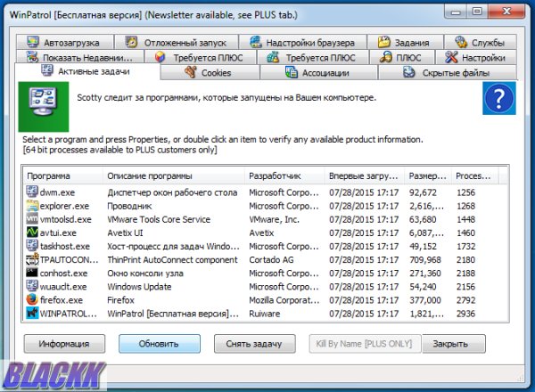The width and height of the screenshot is (535, 392).
Task: Click the green Scotty monitor icon
Action: pyautogui.click(x=44, y=107)
